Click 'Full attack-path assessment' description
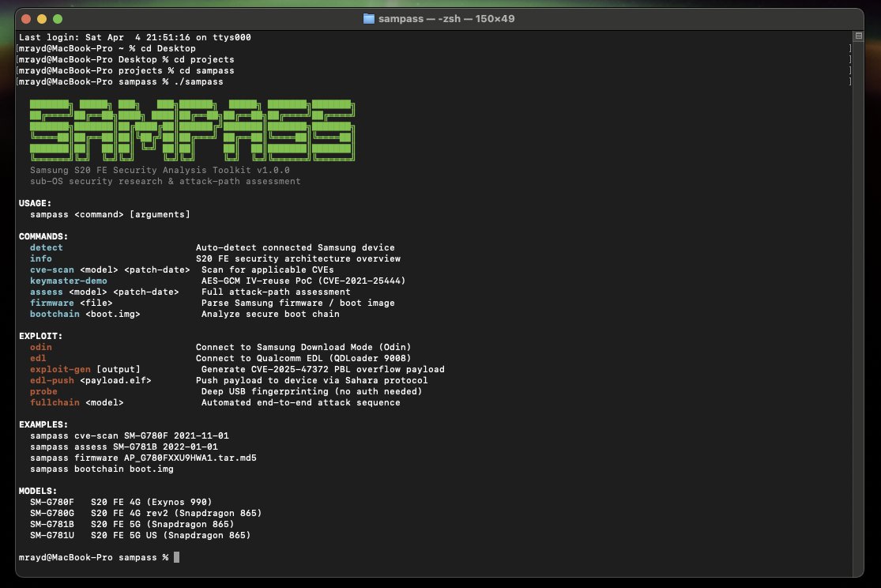This screenshot has height=588, width=881. (276, 292)
